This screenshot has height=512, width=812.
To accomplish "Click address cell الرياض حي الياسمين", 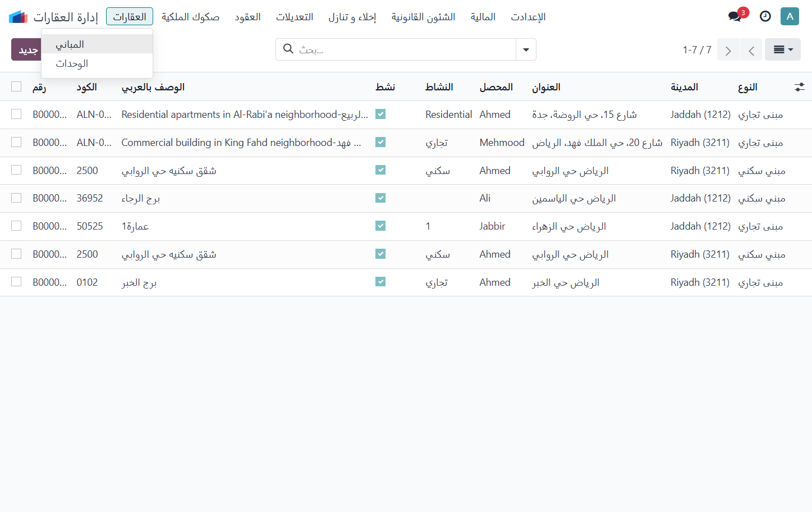I will (x=574, y=198).
